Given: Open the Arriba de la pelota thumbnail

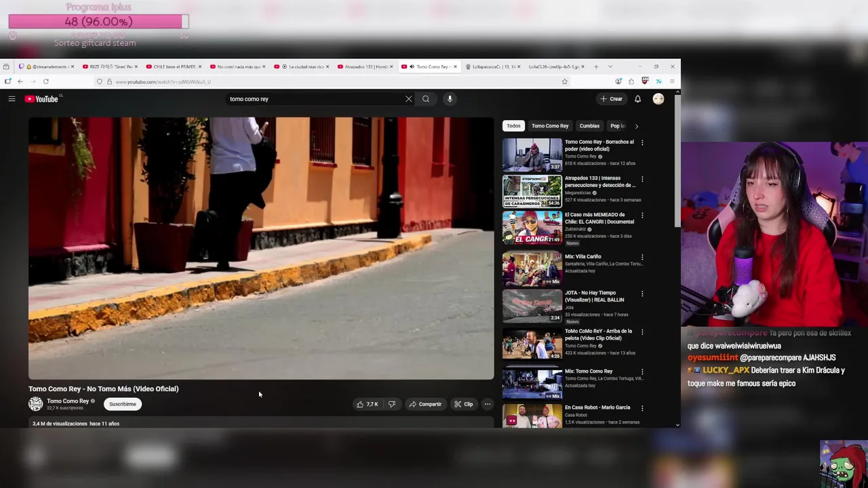Looking at the screenshot, I should tap(532, 344).
